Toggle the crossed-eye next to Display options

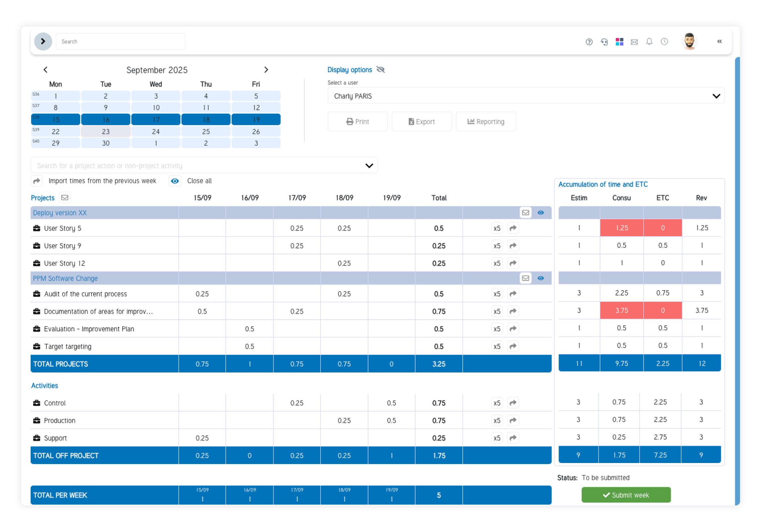381,70
